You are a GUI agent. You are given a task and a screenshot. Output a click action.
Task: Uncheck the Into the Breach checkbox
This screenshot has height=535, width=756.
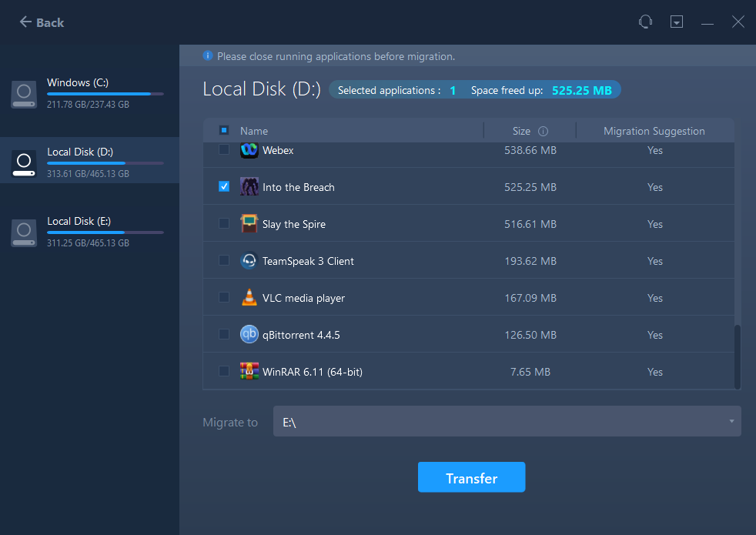(224, 186)
